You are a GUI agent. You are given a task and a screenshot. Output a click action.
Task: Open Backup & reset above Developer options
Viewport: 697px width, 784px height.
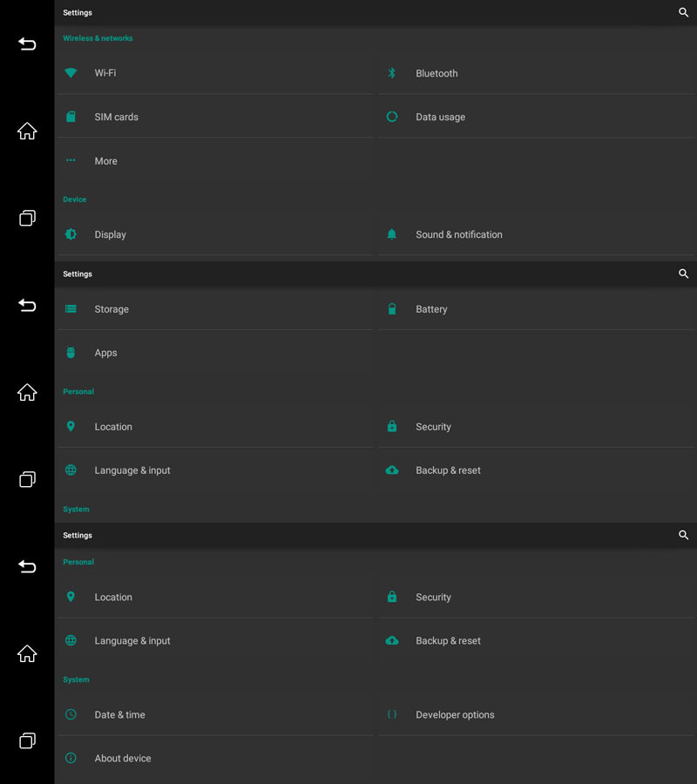pos(448,641)
